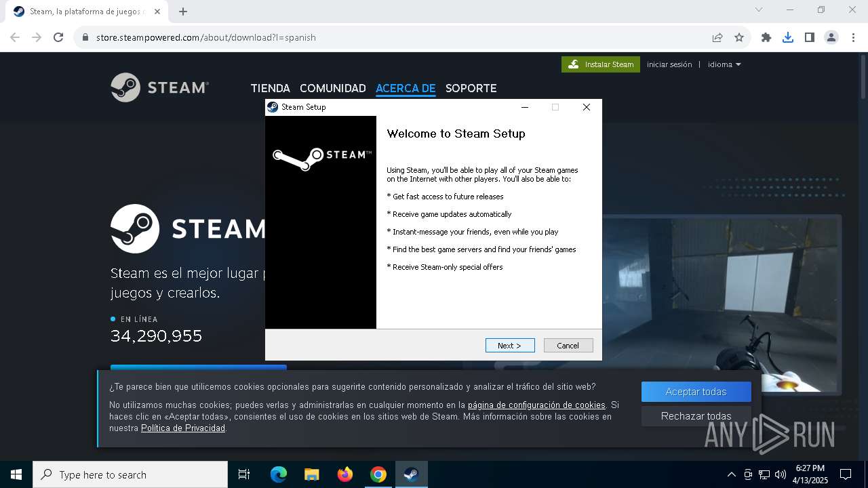
Task: Type in the Windows taskbar search box
Action: 130,474
